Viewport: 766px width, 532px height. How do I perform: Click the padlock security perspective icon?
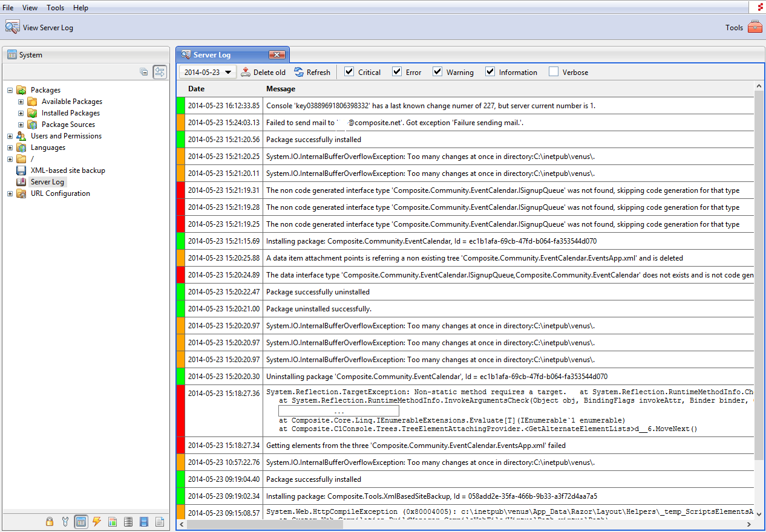(49, 521)
